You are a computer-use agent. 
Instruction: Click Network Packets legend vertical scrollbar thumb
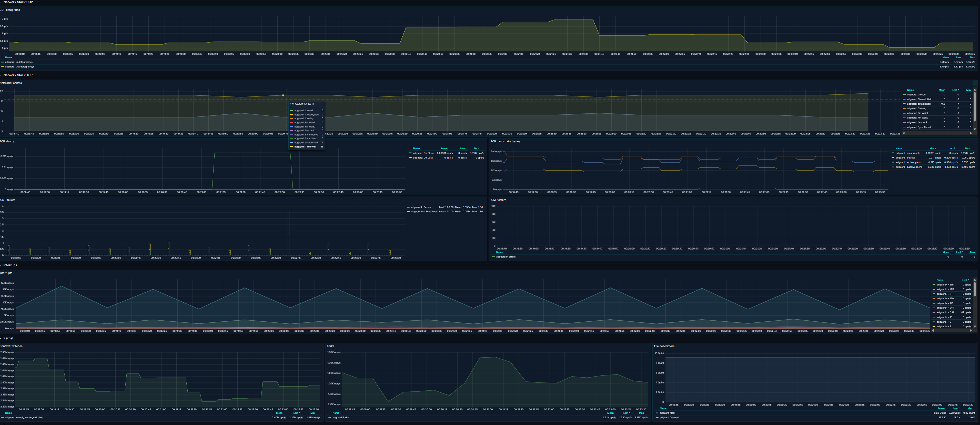(x=975, y=106)
